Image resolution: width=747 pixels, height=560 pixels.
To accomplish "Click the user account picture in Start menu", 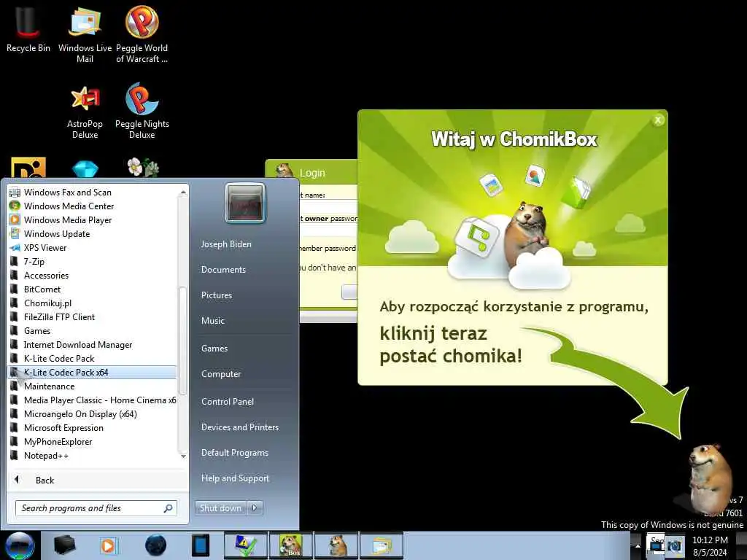I will (x=245, y=203).
